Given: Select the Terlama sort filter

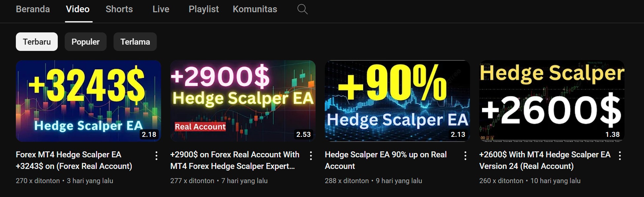Looking at the screenshot, I should click(135, 42).
